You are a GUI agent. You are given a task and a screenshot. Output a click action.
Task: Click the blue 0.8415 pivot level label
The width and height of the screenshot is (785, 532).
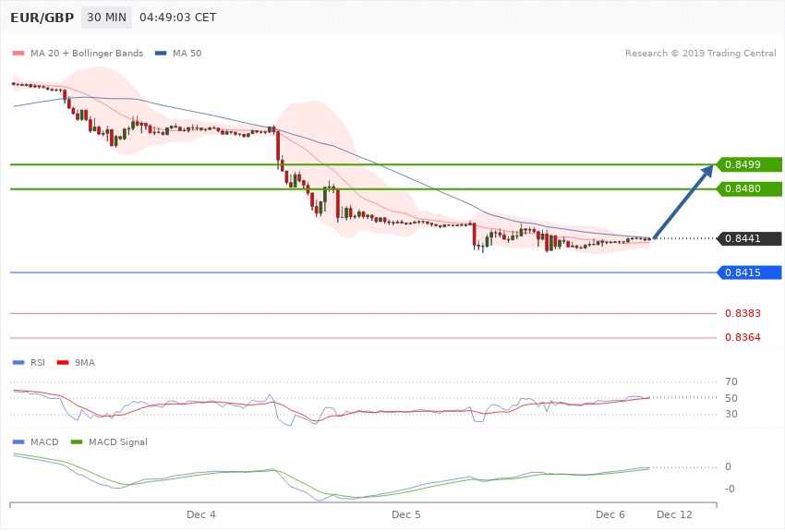click(750, 272)
